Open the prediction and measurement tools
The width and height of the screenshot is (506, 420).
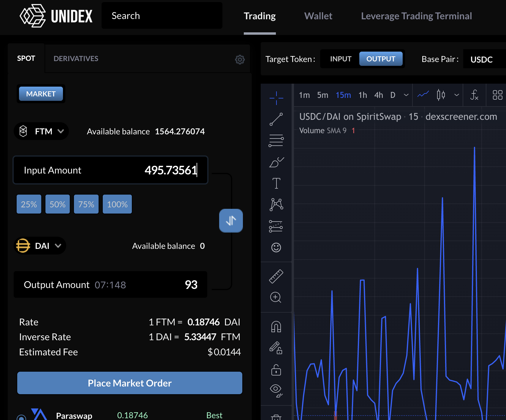[x=276, y=226]
